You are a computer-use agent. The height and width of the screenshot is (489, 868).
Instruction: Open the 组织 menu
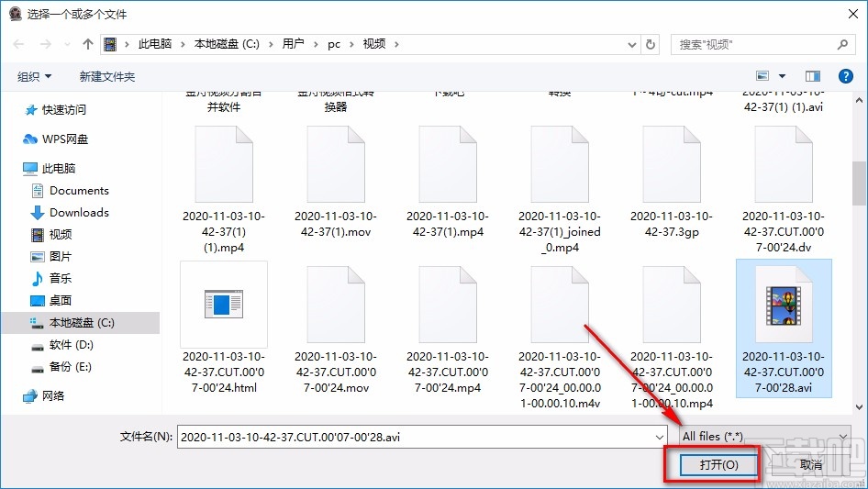click(x=34, y=76)
